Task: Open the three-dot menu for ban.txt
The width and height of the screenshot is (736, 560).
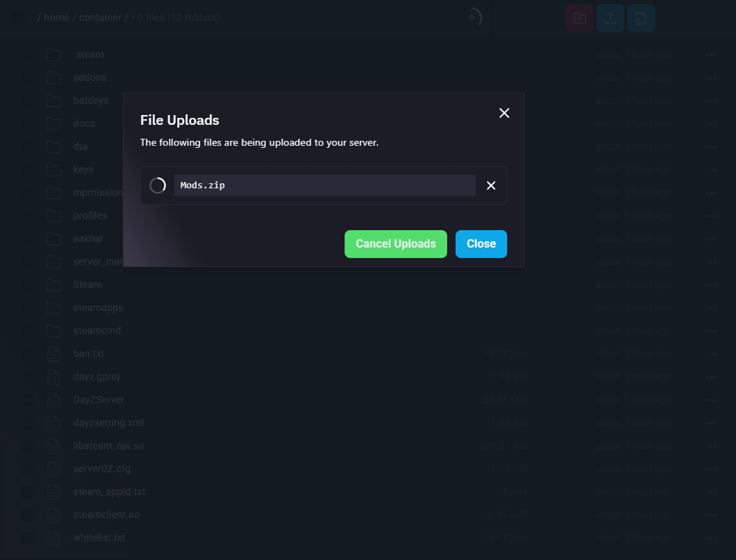Action: 711,354
